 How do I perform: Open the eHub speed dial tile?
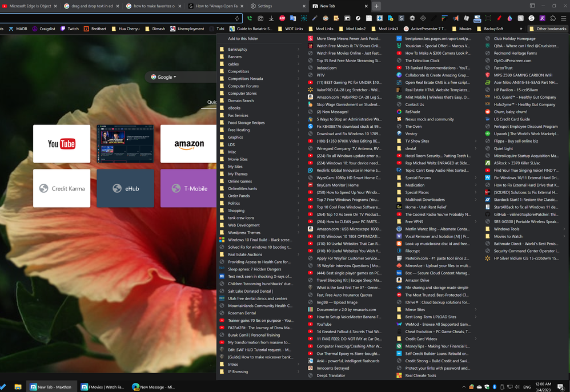pyautogui.click(x=126, y=188)
